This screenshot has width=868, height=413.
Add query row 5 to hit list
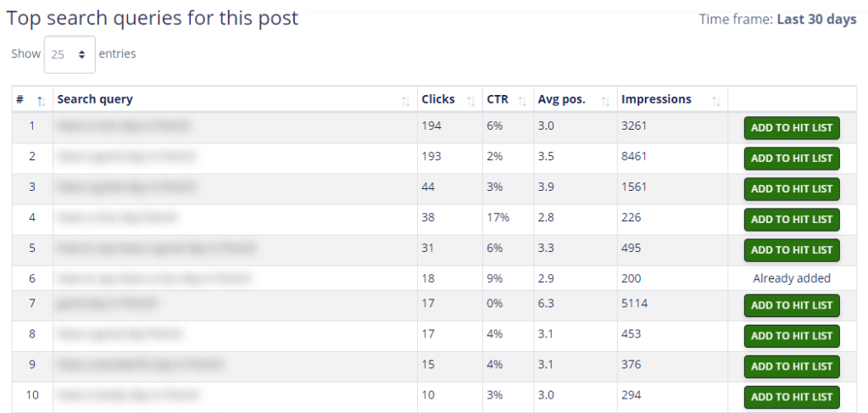[x=792, y=250]
